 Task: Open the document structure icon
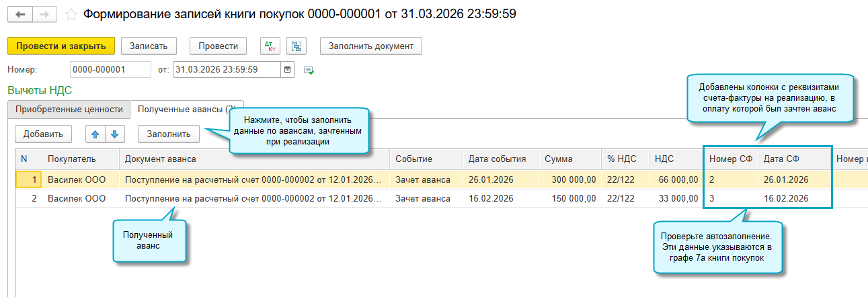[297, 46]
